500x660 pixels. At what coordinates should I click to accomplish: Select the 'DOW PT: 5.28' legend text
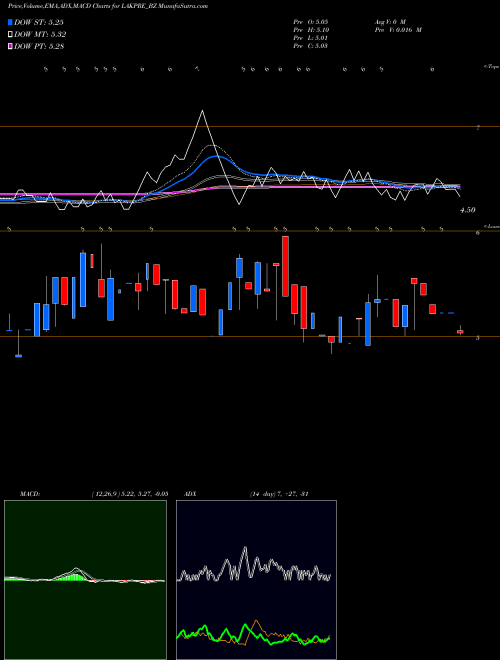point(39,46)
